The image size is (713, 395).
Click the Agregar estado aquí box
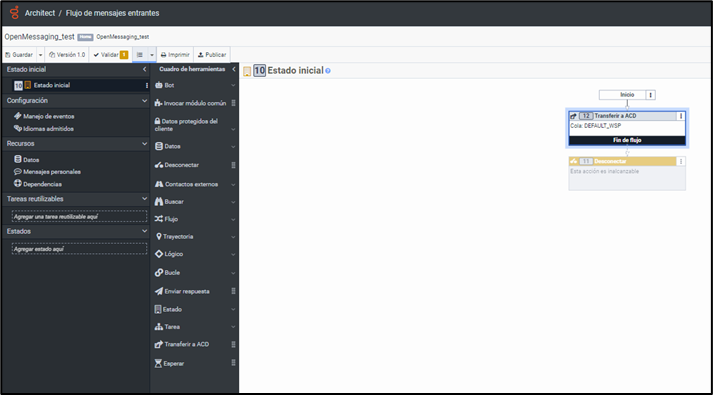click(79, 249)
